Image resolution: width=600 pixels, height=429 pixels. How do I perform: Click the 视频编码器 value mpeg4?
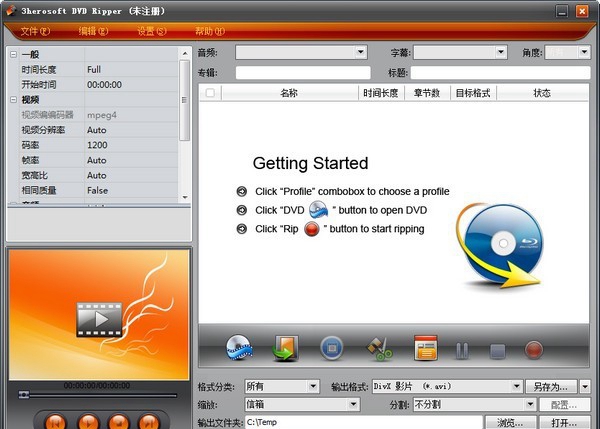pyautogui.click(x=131, y=115)
